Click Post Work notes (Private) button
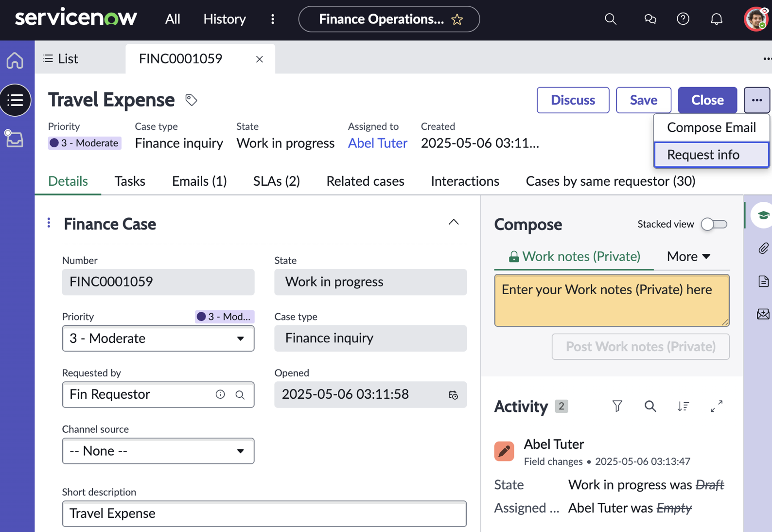Screen dimensions: 772x532 coord(640,347)
